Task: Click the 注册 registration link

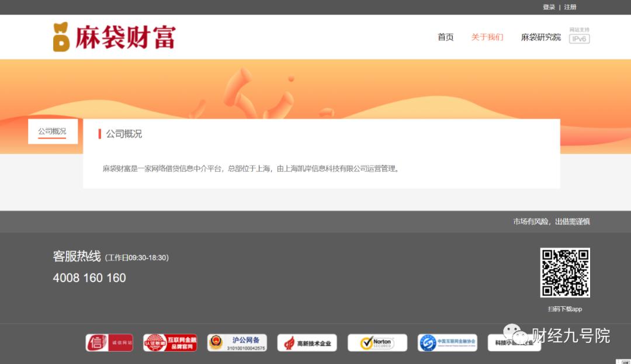Action: (x=569, y=7)
